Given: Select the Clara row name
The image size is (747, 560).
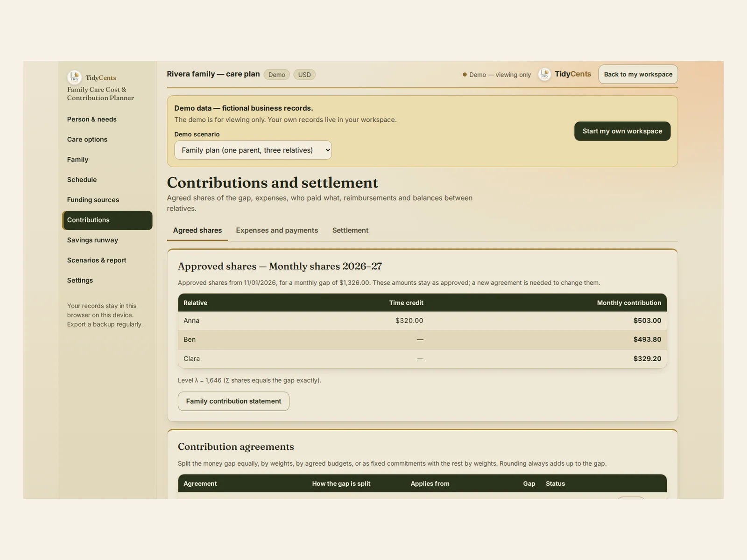Looking at the screenshot, I should pos(191,358).
